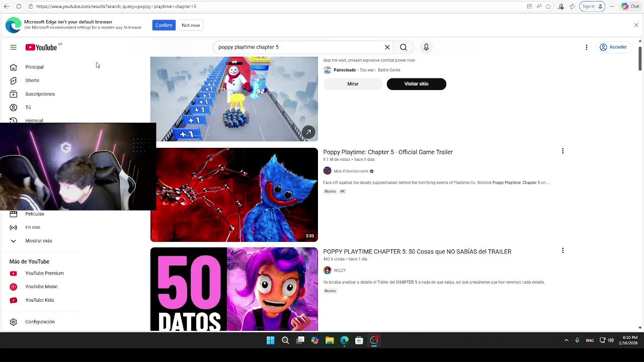Screen dimensions: 644x362
Task: Open Poppy Playtime Chapter 5 Official Trailer title
Action: [388, 152]
